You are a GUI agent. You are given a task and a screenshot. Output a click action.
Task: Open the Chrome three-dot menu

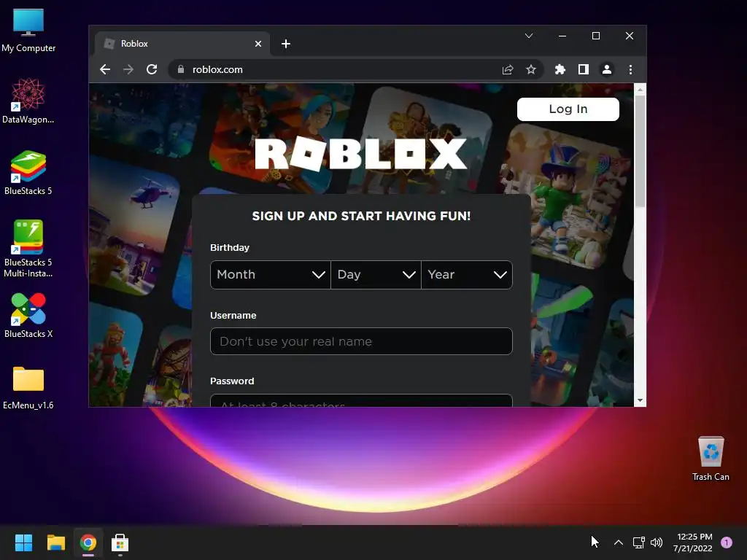630,69
